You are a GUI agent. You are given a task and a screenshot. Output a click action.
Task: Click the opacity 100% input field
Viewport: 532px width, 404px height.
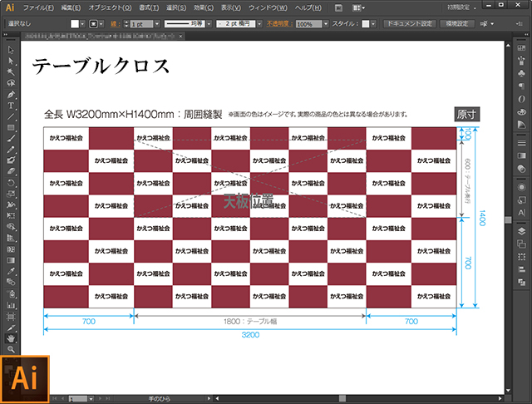pos(308,24)
